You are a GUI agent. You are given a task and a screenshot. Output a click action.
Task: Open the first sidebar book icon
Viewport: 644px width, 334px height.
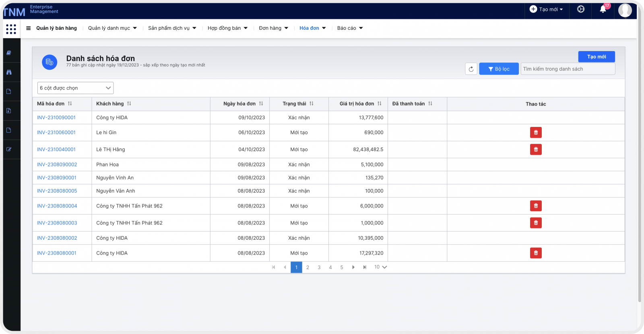coord(9,53)
